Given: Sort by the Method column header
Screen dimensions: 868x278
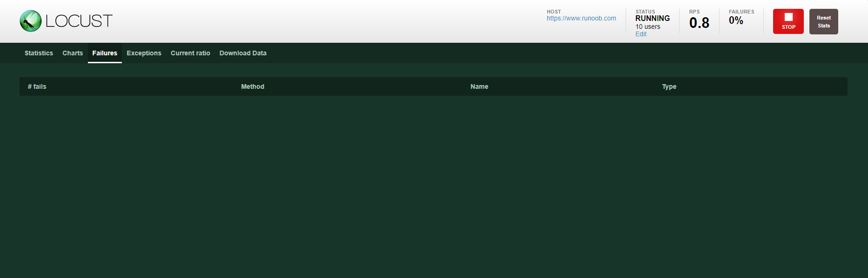Looking at the screenshot, I should 253,86.
